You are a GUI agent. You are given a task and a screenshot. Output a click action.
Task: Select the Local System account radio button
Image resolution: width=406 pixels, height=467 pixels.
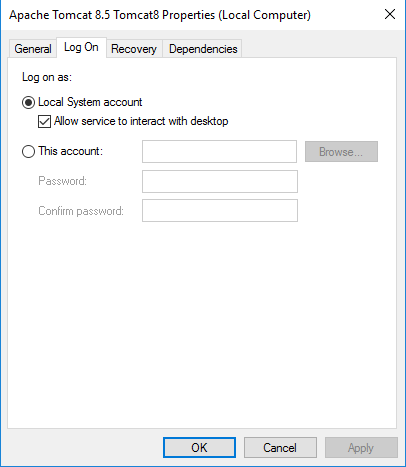coord(28,102)
